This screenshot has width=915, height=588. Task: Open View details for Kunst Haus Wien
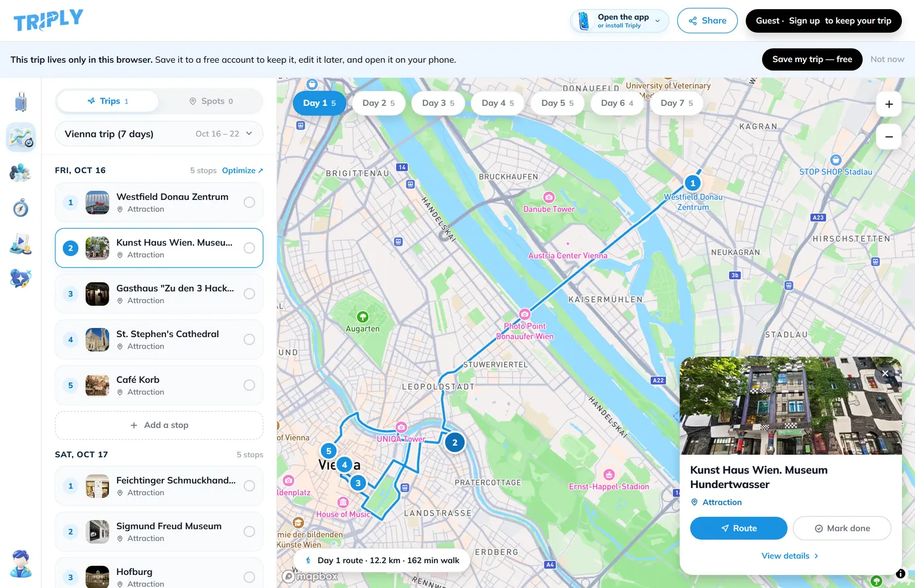(x=790, y=556)
